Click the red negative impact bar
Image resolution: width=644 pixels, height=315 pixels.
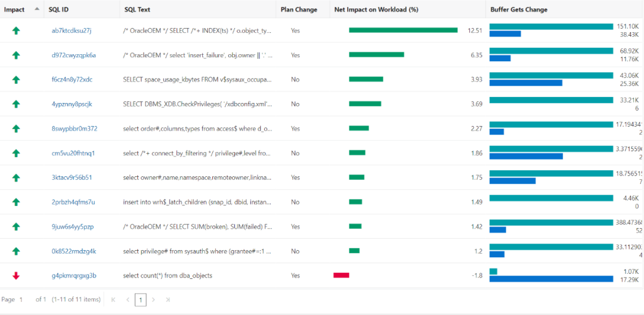pyautogui.click(x=341, y=275)
